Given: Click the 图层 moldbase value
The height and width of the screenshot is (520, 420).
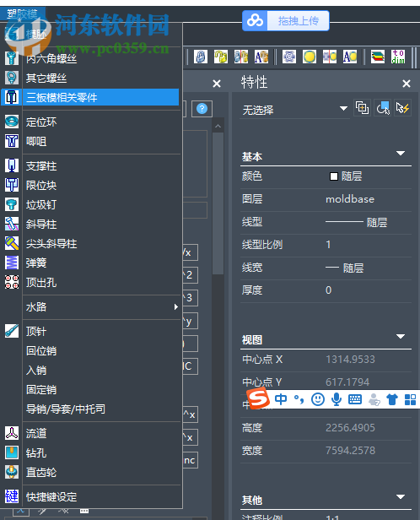Looking at the screenshot, I should (350, 199).
